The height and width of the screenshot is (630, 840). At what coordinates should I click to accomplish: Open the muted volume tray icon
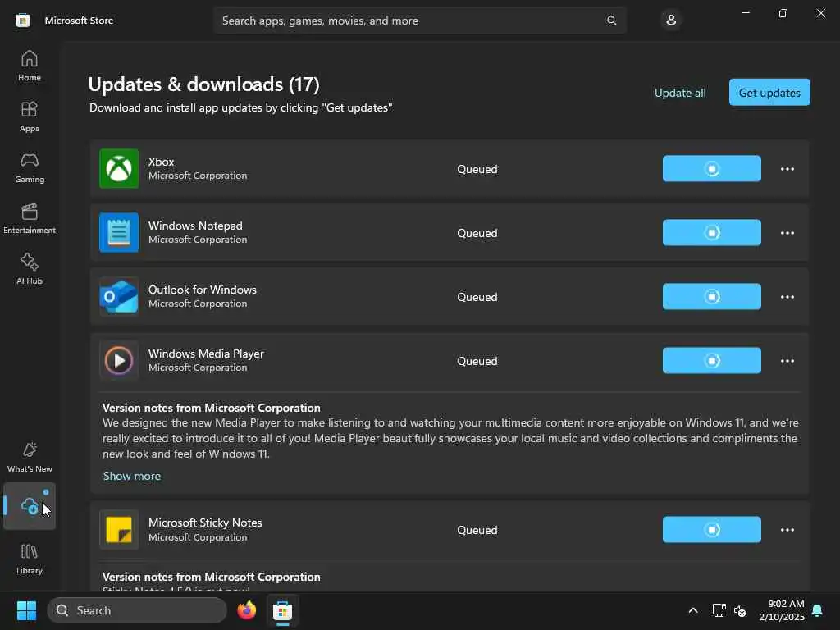click(x=741, y=610)
